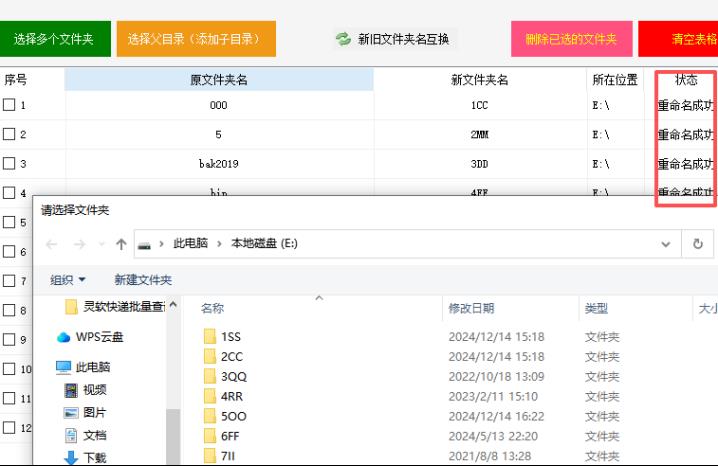Open the 图片 folder in the sidebar
Viewport: 718px width, 466px height.
point(93,412)
